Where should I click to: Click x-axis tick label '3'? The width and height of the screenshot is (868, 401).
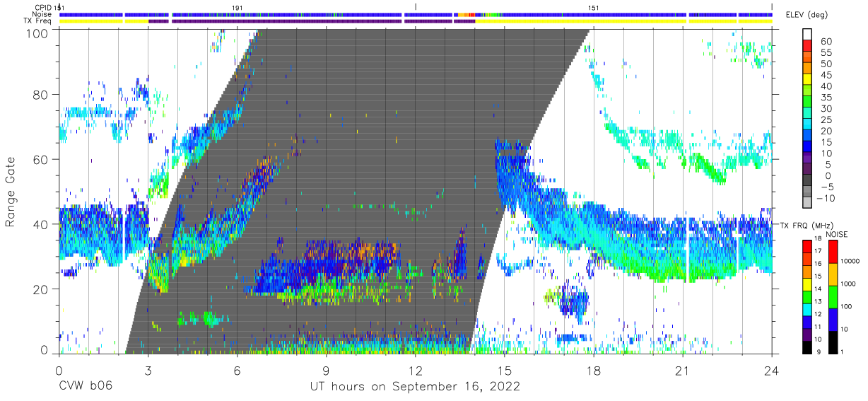click(x=148, y=370)
